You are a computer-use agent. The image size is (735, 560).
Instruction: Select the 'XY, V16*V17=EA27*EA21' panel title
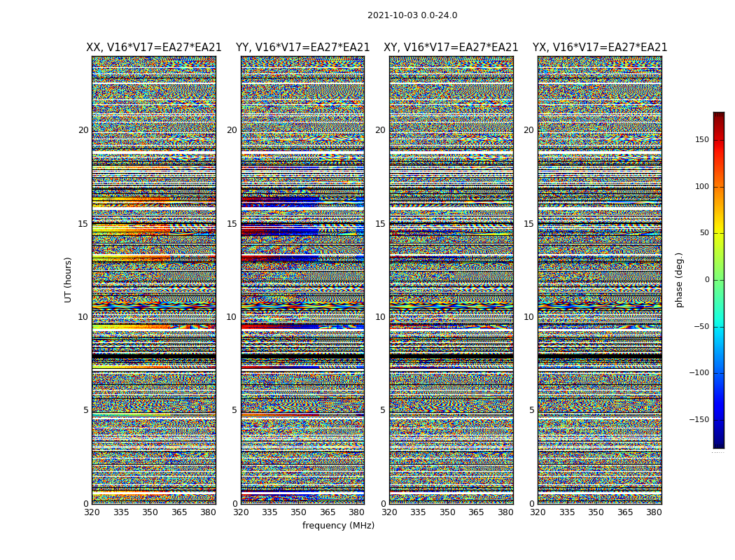coord(451,48)
